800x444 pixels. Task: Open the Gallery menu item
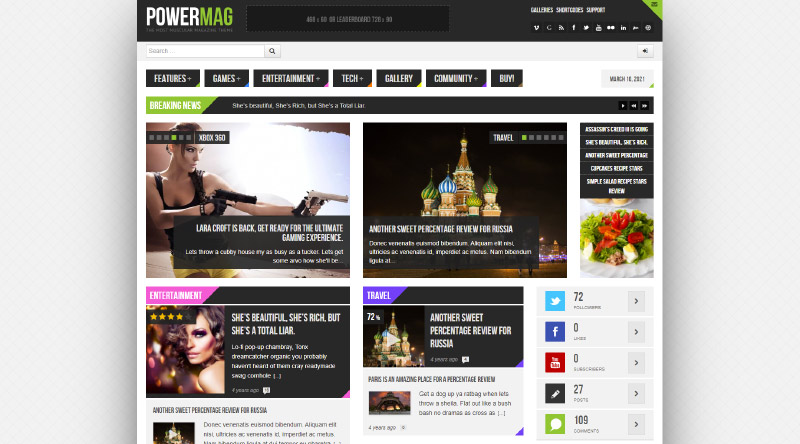tap(398, 79)
